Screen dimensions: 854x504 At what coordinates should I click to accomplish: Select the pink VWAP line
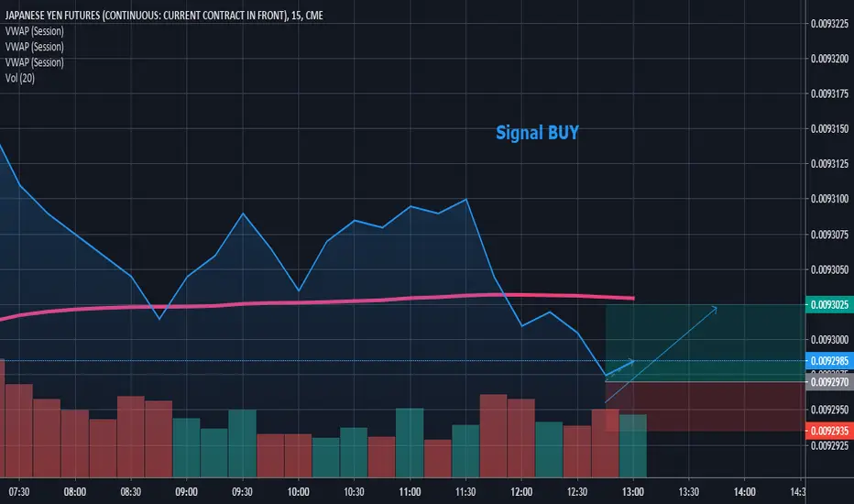point(317,301)
